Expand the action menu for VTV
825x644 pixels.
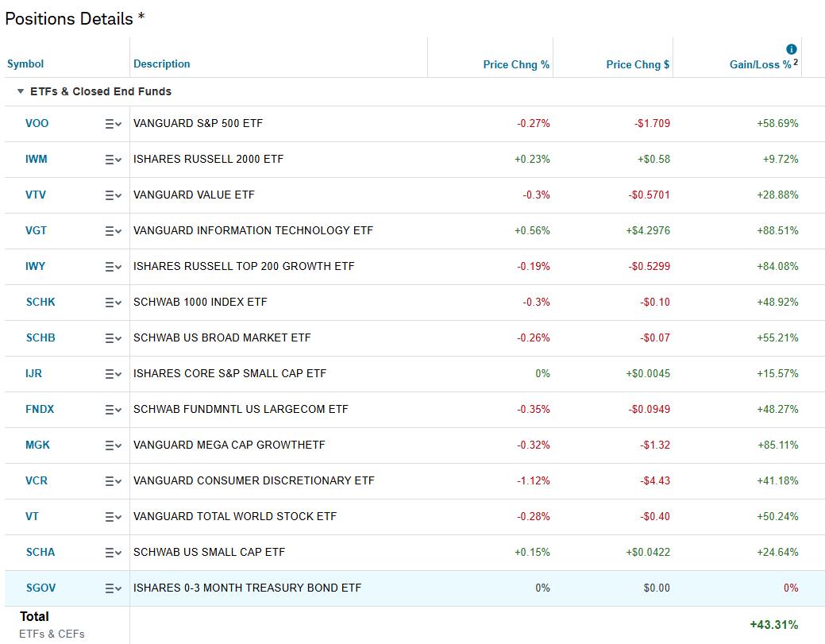pos(113,195)
